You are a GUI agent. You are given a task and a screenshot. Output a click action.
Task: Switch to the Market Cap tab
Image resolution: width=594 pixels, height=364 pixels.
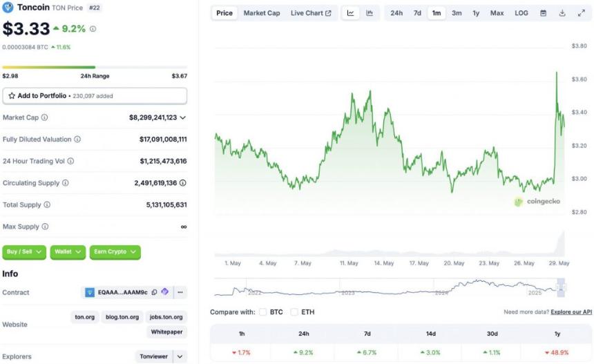[x=262, y=13]
